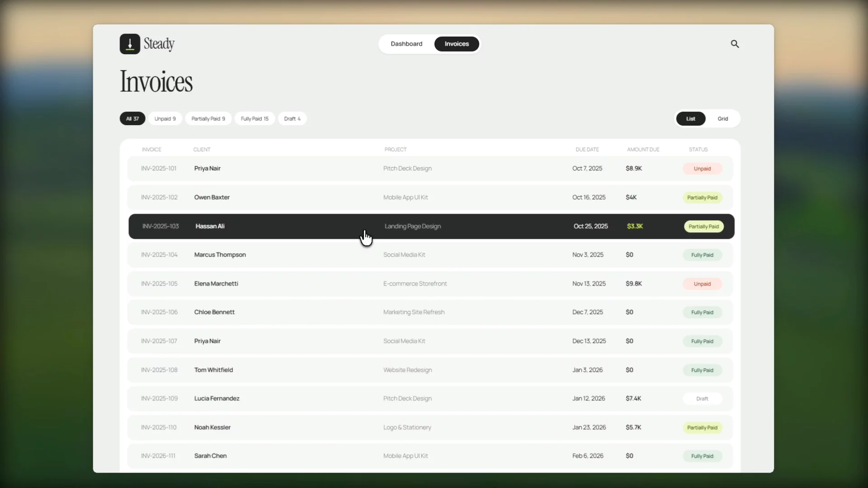Open Hassan Ali's highlighted invoice row
Viewport: 868px width, 488px height.
(431, 226)
